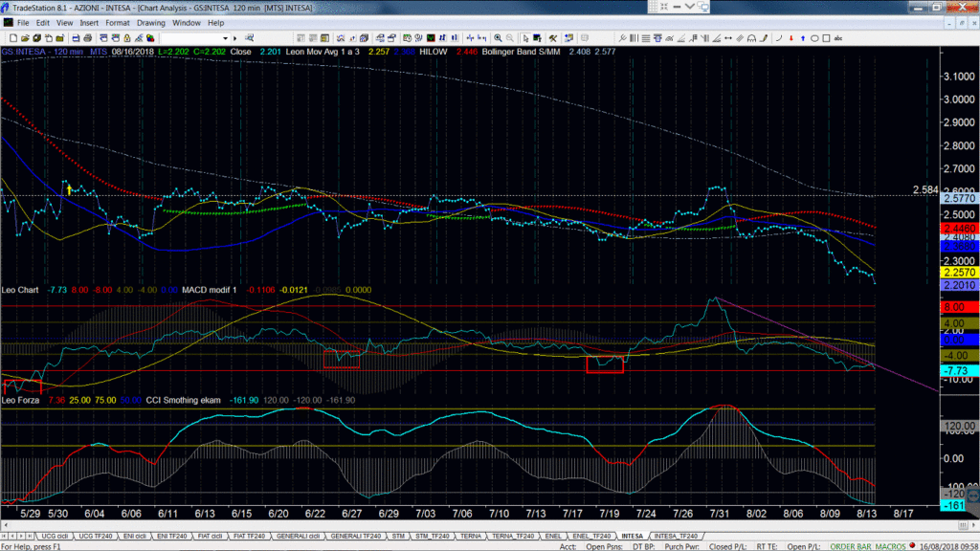Click the Leo Forza indicator label

click(x=21, y=400)
